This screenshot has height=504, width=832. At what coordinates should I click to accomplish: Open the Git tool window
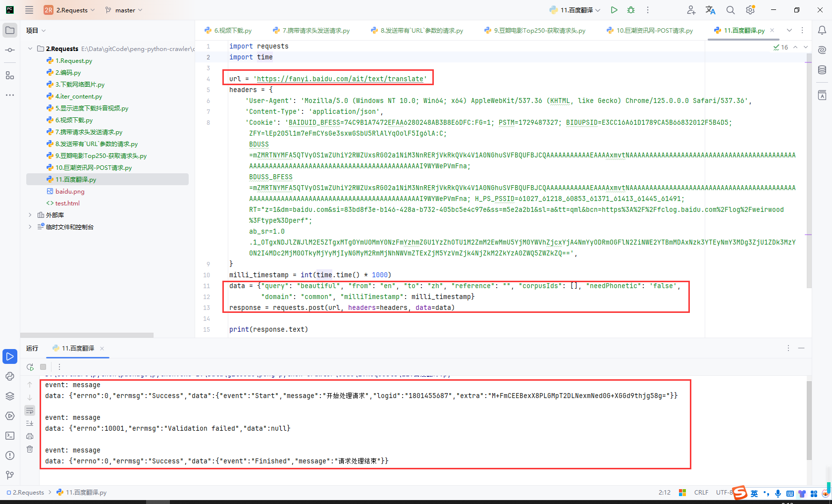[10, 475]
